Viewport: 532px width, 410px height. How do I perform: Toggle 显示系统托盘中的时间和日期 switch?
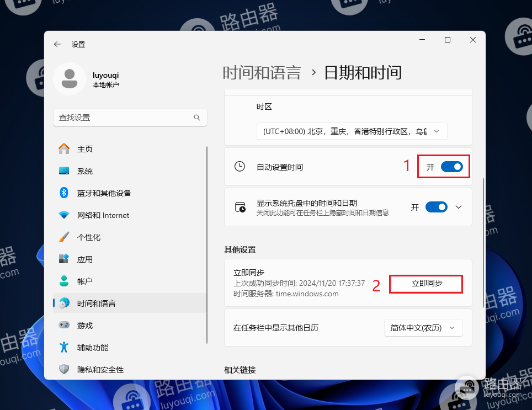(437, 207)
